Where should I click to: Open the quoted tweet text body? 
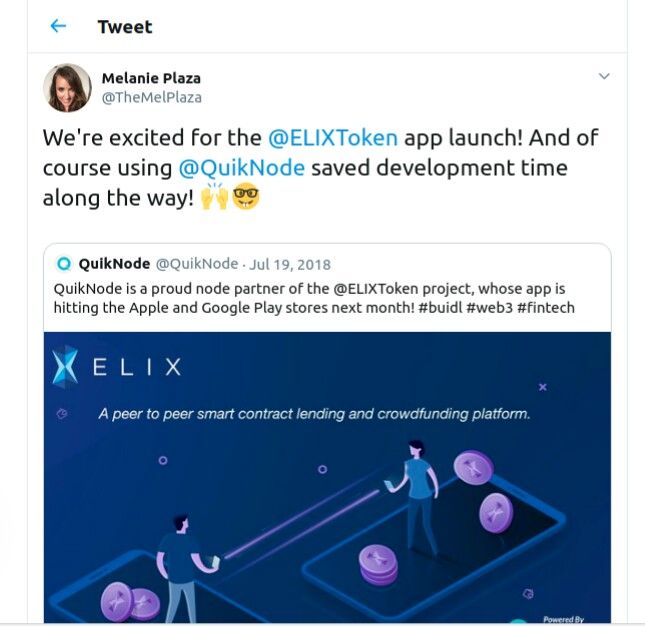pos(314,298)
